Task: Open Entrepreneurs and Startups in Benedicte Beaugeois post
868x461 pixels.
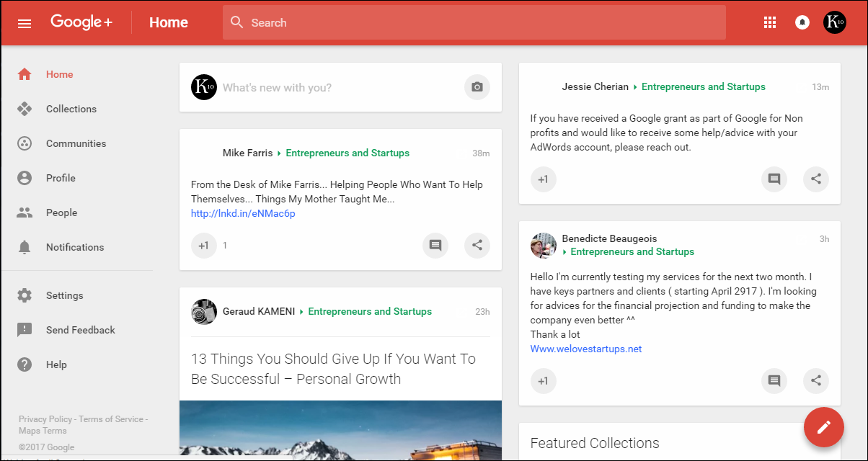Action: coord(632,251)
